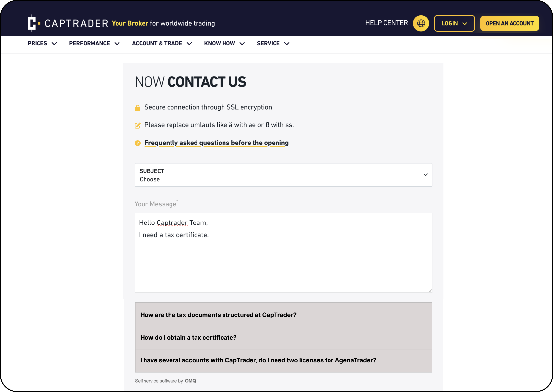
Task: Expand the SUBJECT Choose dropdown
Action: click(283, 175)
